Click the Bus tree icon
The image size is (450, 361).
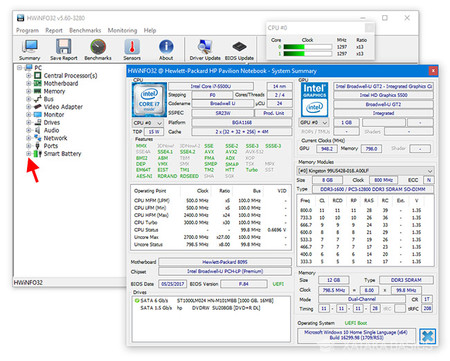pos(38,99)
